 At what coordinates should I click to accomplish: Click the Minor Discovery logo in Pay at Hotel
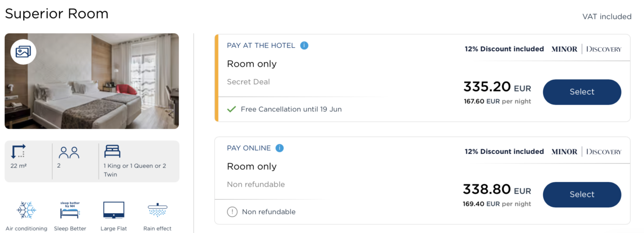(x=586, y=49)
